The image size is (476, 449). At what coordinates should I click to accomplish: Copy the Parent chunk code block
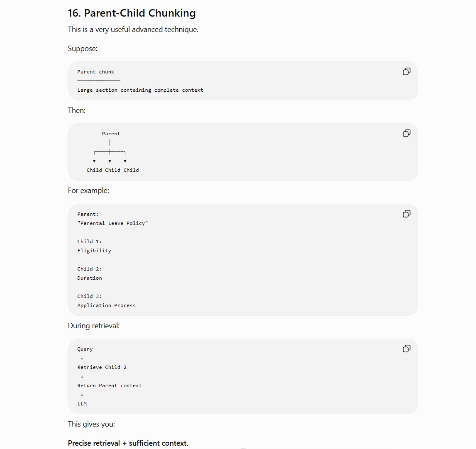(406, 71)
